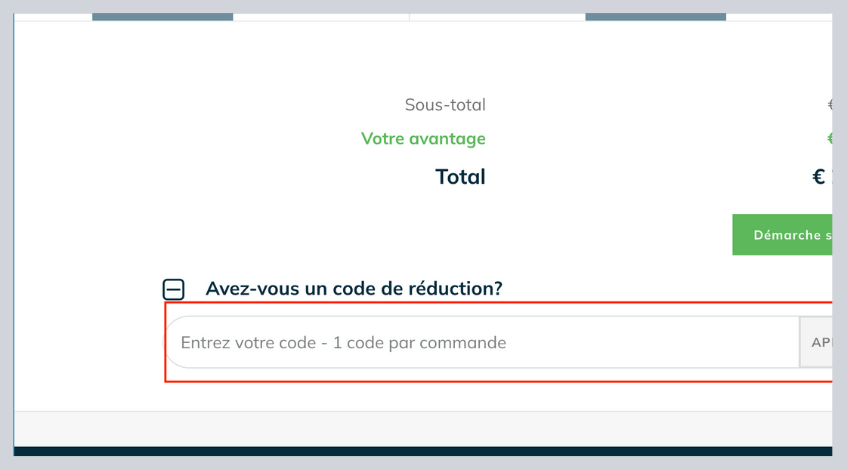Click the "Avez-vous un code de réduction?" heading

[354, 289]
